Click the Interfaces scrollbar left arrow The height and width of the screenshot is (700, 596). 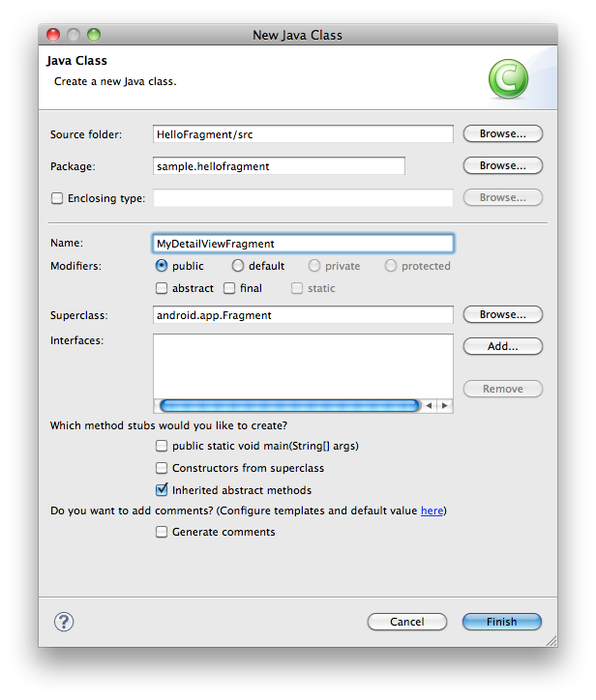429,405
